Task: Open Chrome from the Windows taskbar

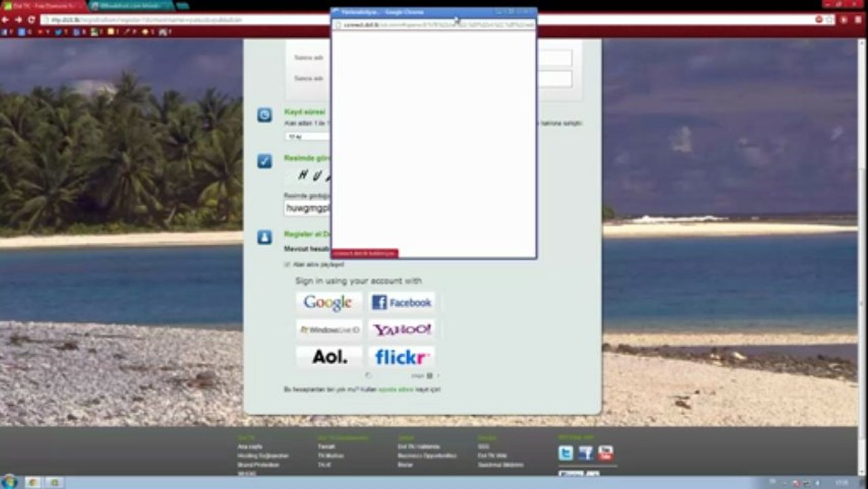Action: point(33,482)
